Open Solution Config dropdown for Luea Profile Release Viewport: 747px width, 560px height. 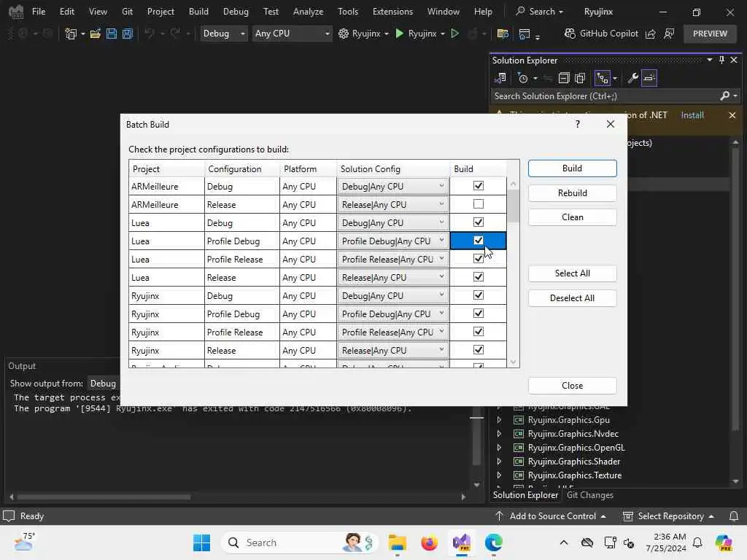pyautogui.click(x=392, y=259)
